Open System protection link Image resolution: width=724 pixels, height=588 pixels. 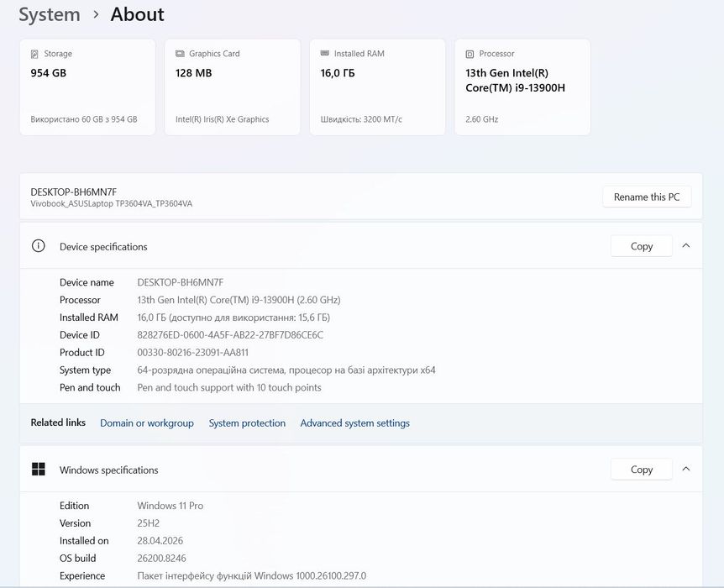247,423
